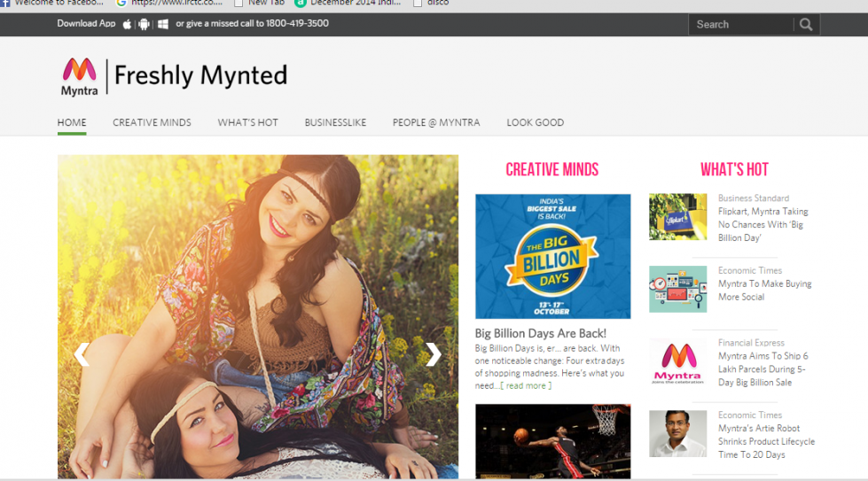Click the Myntra logo in header
Image resolution: width=868 pixels, height=481 pixels.
point(79,76)
